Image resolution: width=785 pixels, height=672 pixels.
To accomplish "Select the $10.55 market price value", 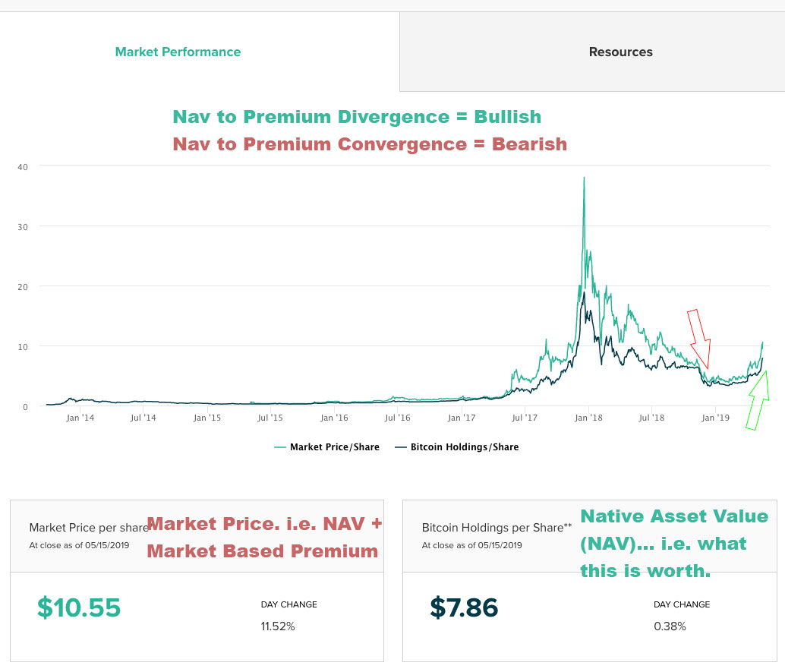I will click(x=78, y=607).
